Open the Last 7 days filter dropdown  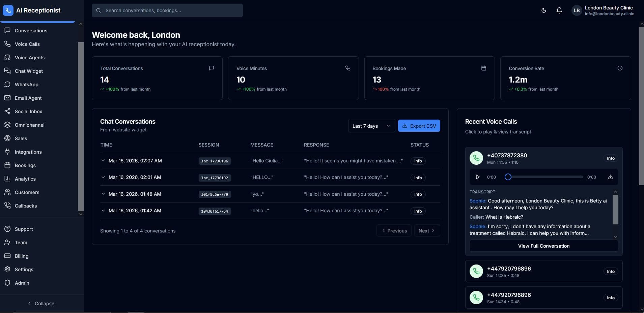point(371,126)
